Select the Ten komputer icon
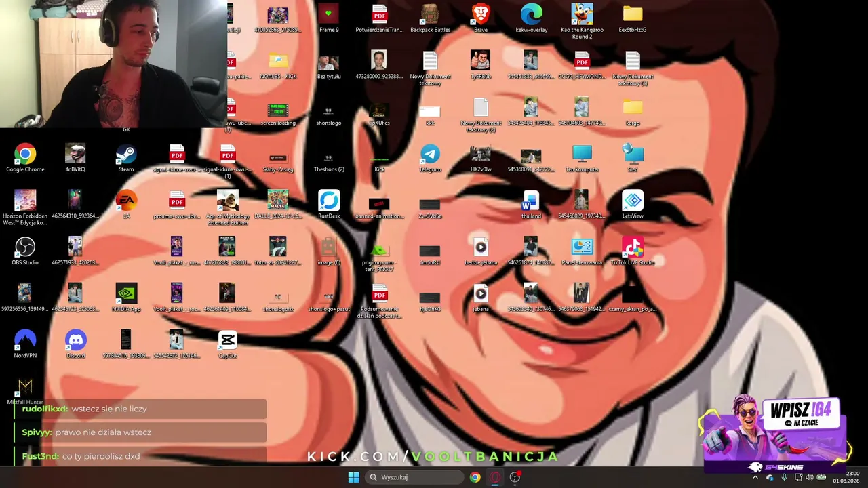Viewport: 868px width, 488px height. point(582,159)
